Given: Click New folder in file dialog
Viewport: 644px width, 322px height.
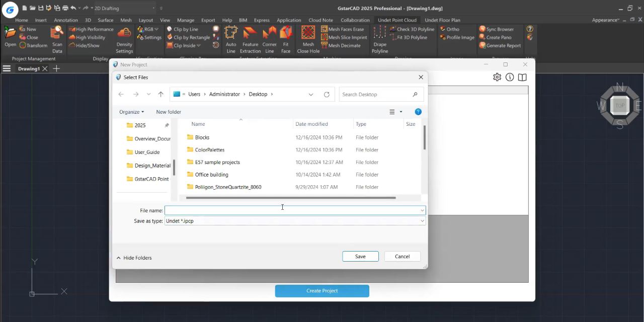Looking at the screenshot, I should (169, 112).
